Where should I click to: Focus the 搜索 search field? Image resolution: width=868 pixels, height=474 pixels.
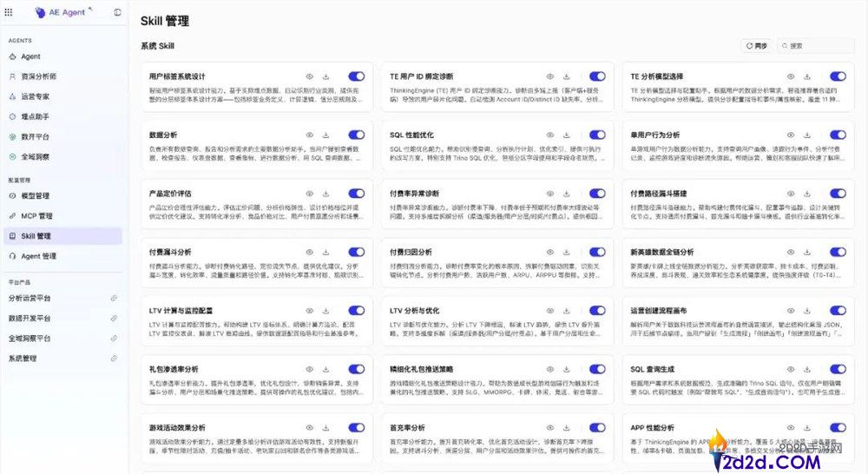tap(815, 46)
